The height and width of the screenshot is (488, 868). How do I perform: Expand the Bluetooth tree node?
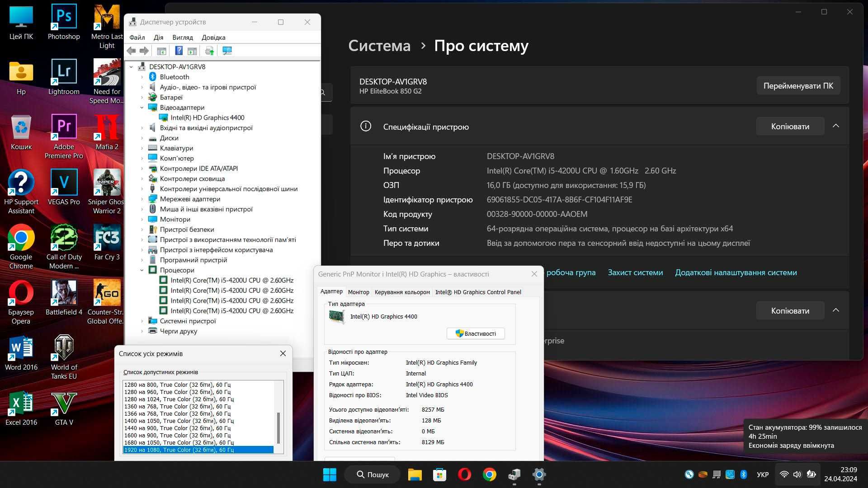point(142,77)
